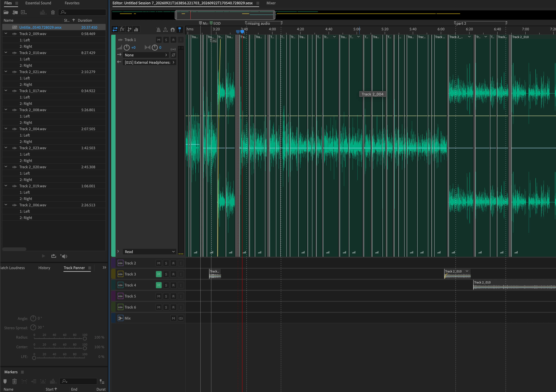Arm Track 2 for record with R
Viewport: 556px width, 392px height.
coord(173,263)
